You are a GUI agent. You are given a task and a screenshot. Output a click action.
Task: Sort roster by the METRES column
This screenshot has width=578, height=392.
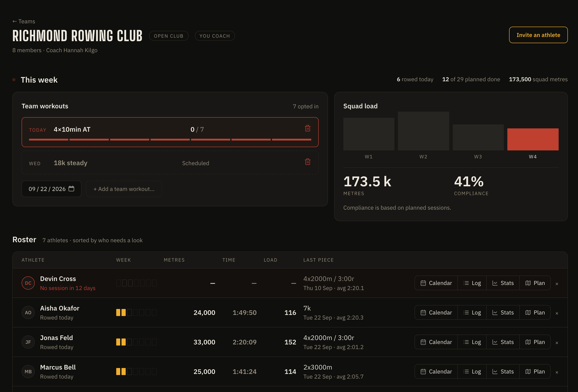(174, 260)
